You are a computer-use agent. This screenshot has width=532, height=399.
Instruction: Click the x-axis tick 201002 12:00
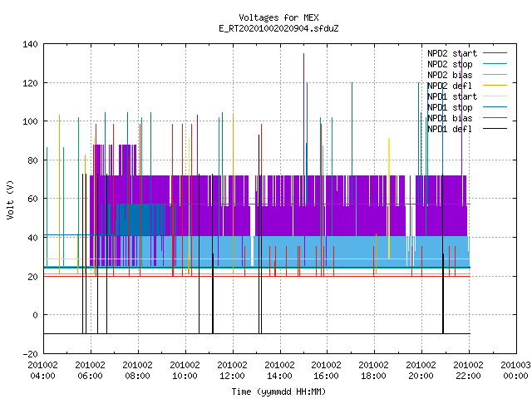232,371
